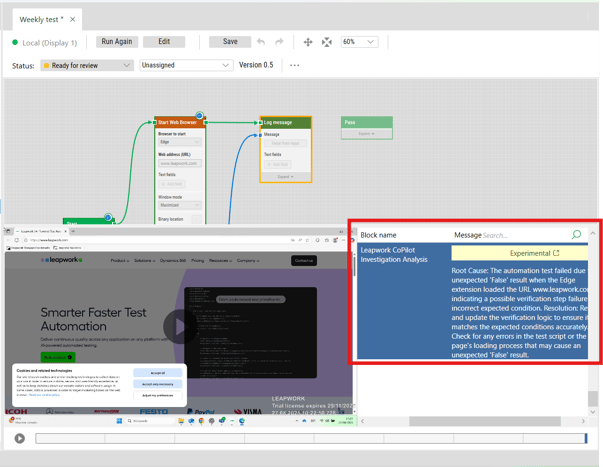Click the blue badge on Start Web Browser block
603x467 pixels.
pos(199,115)
